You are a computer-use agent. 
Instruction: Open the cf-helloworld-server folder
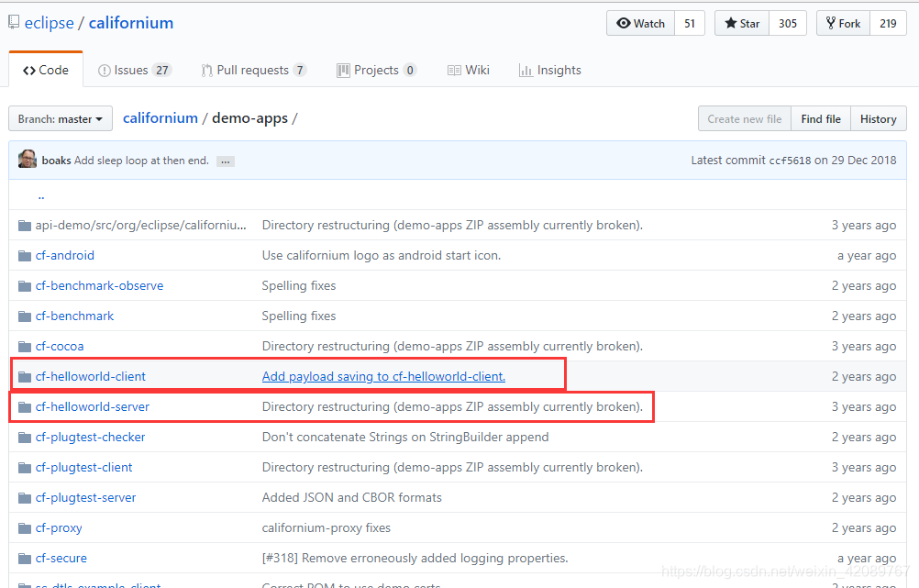[92, 407]
